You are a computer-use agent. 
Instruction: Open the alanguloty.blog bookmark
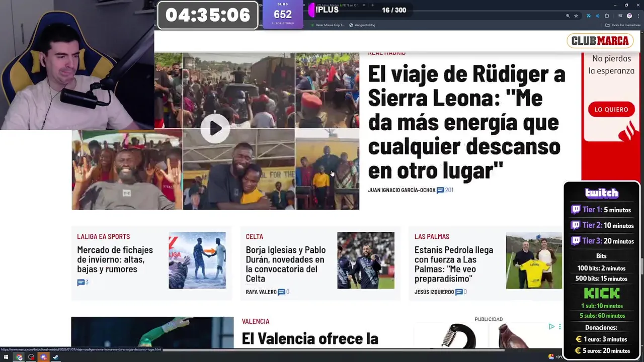pyautogui.click(x=362, y=25)
